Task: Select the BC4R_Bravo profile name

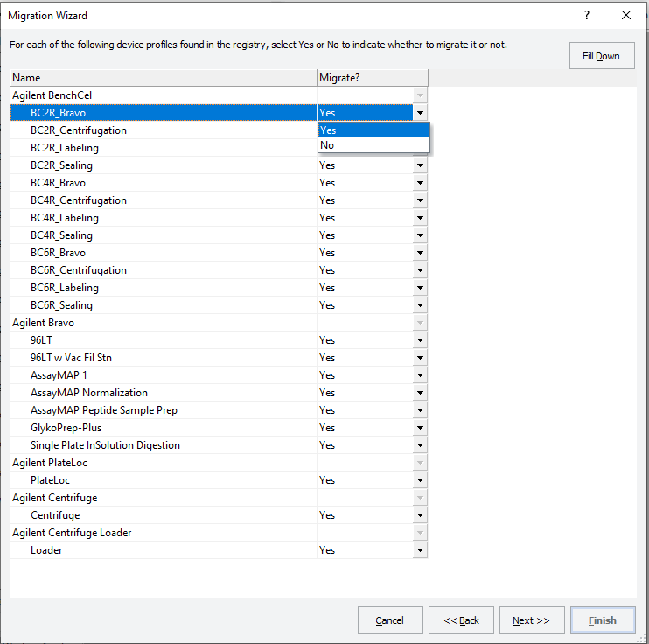Action: coord(58,183)
